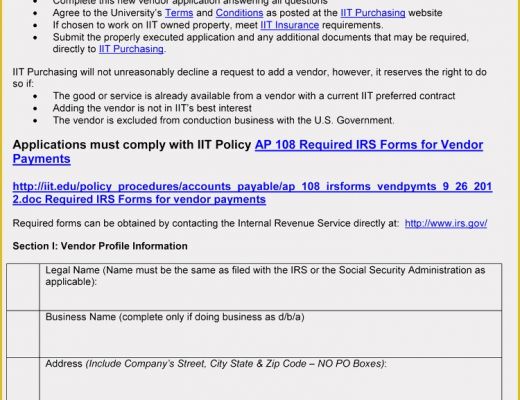Select 'Section I: Vendor Profile Information' heading

(x=100, y=246)
